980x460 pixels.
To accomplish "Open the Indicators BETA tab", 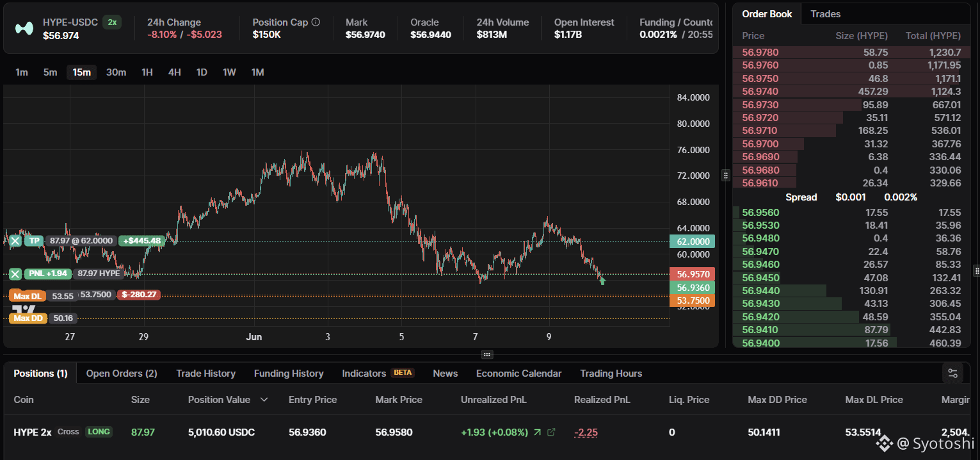I will coord(378,373).
